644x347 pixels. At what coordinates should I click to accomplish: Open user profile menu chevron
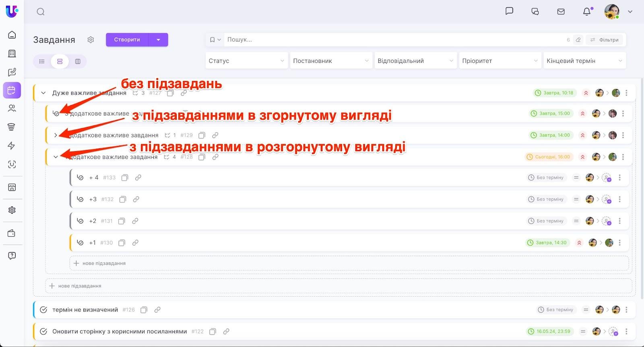pos(630,12)
